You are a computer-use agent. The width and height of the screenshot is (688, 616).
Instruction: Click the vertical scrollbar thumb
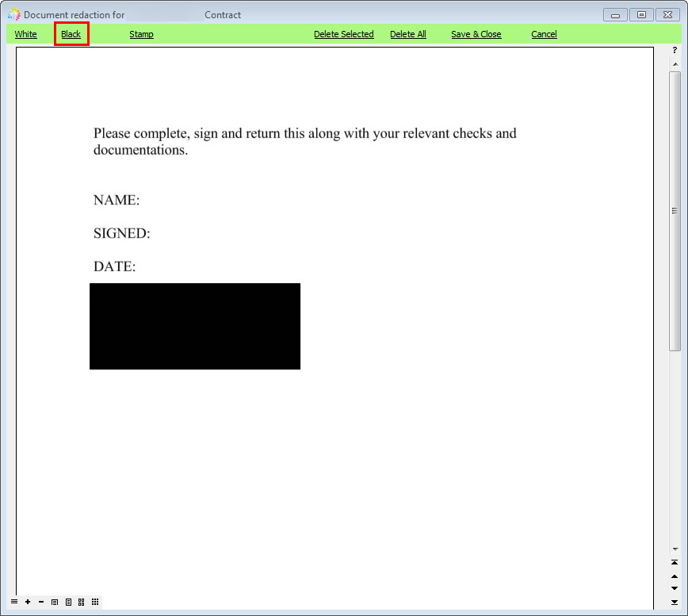pos(675,211)
